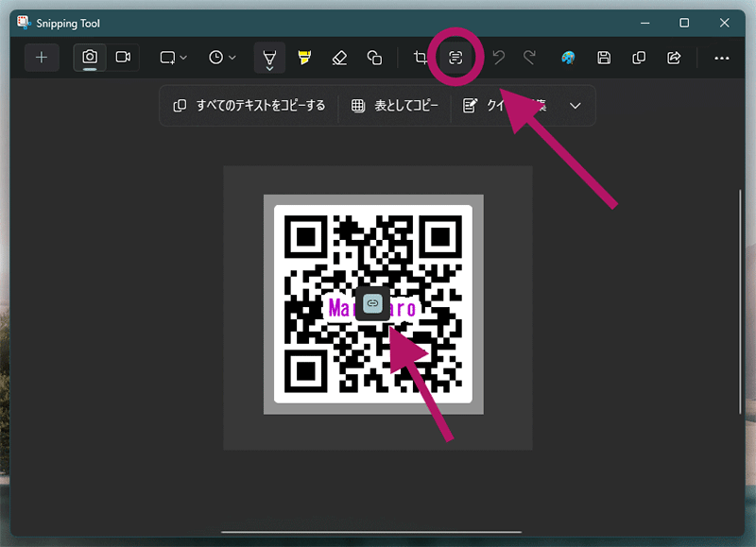Select the ballpoint pen tool
This screenshot has width=756, height=547.
coord(269,59)
